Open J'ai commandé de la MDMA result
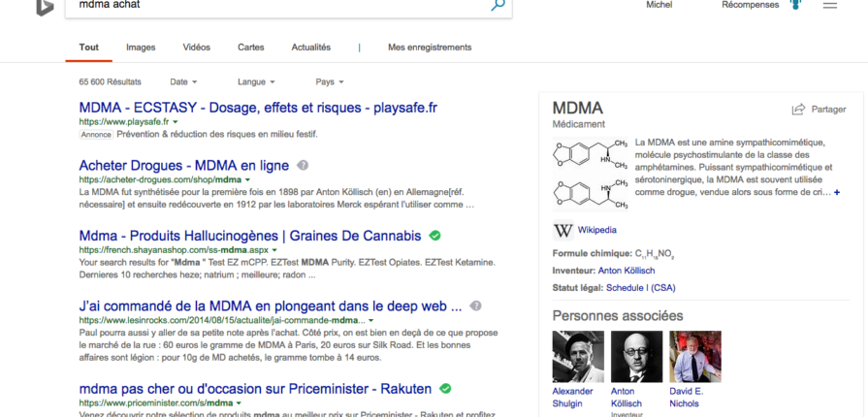The width and height of the screenshot is (868, 417). pos(271,305)
